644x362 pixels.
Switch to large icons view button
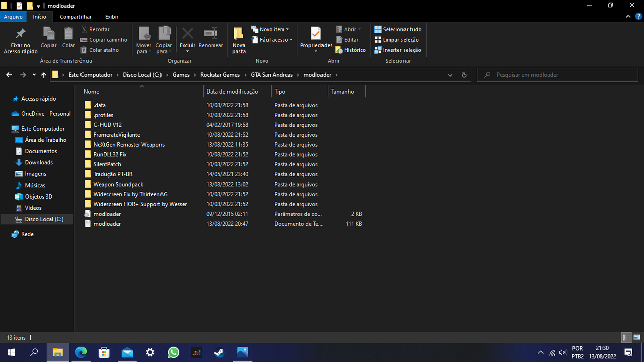637,338
